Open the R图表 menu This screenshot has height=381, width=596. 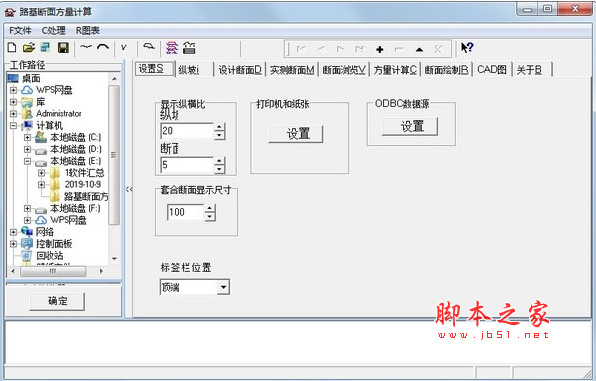tap(88, 30)
